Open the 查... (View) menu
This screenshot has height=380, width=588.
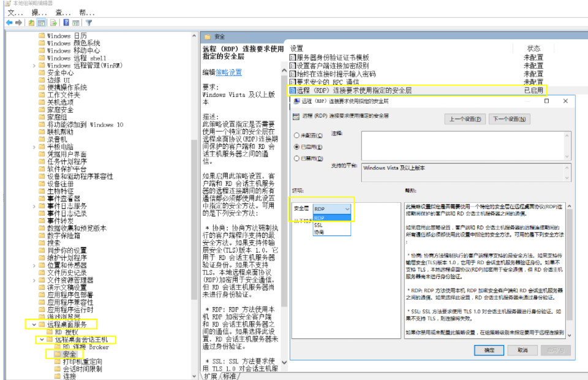(x=63, y=12)
